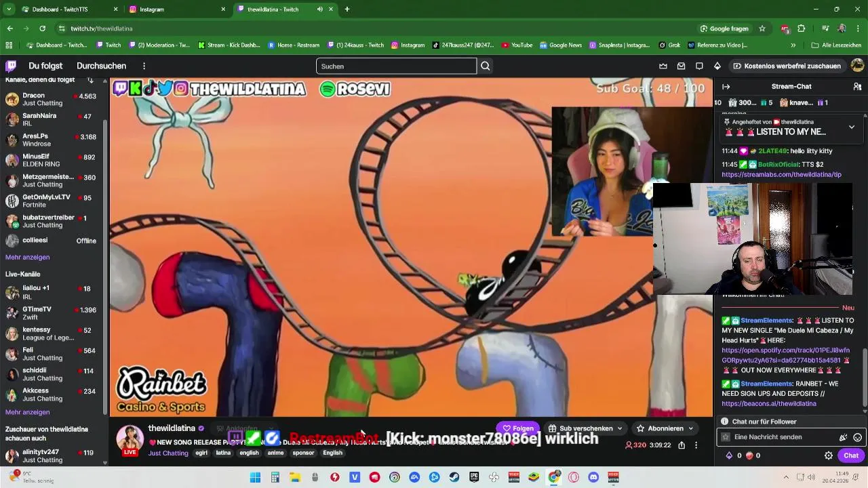This screenshot has height=488, width=868.
Task: Open Epic Games launcher in the taskbar
Action: tap(474, 477)
